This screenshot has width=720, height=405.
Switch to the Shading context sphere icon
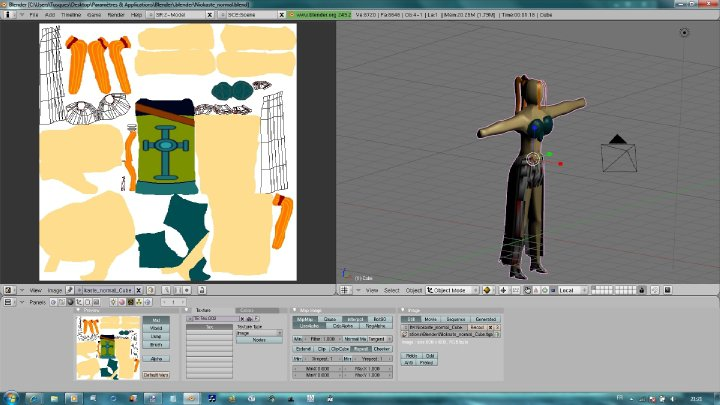(70, 302)
